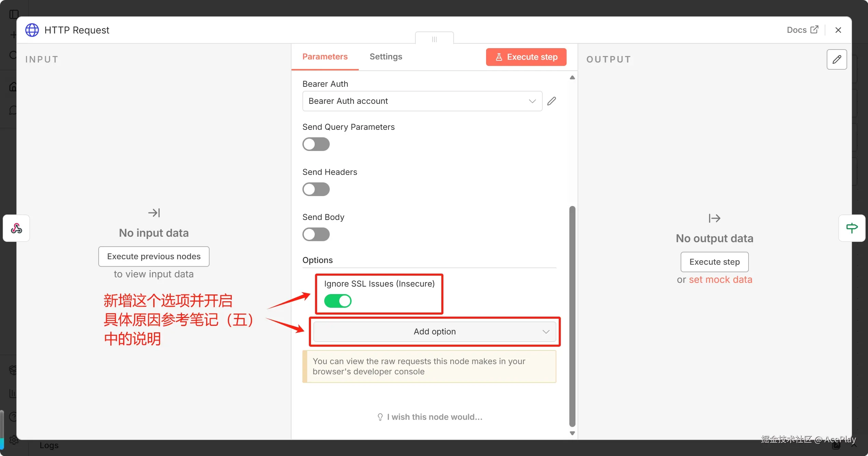Open the Bearer Auth account dropdown
Screen dimensions: 868x456
tap(422, 101)
